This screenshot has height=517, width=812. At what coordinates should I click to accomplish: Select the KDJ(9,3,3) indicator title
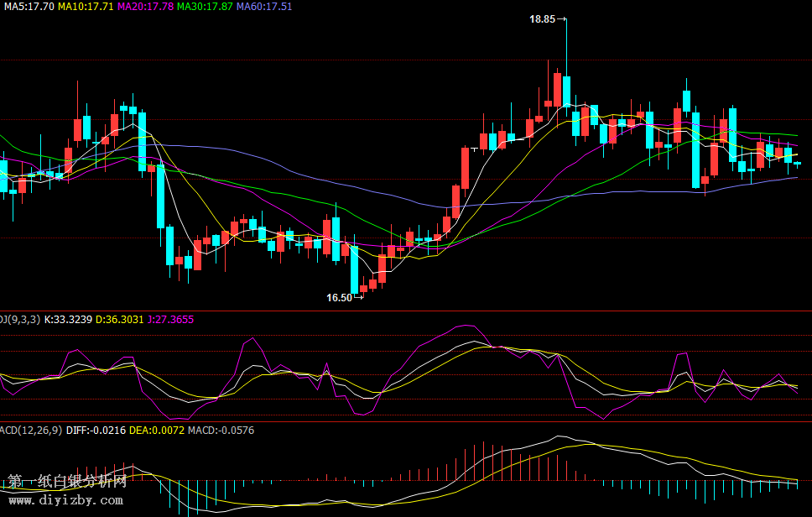pyautogui.click(x=19, y=319)
